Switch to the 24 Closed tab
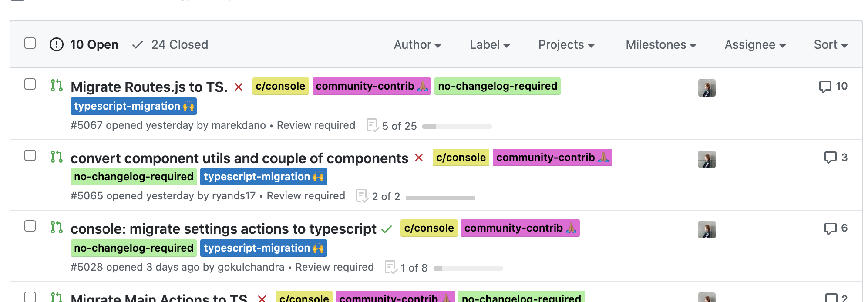 171,45
